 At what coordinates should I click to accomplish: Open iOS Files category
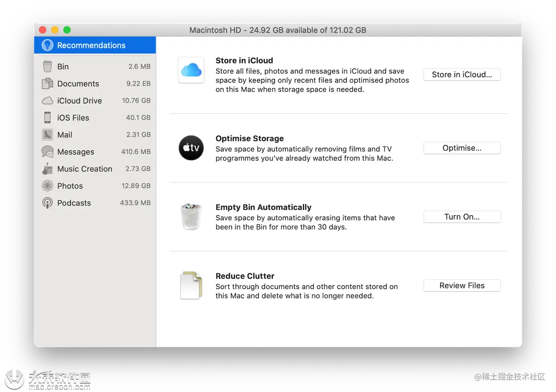coord(95,118)
